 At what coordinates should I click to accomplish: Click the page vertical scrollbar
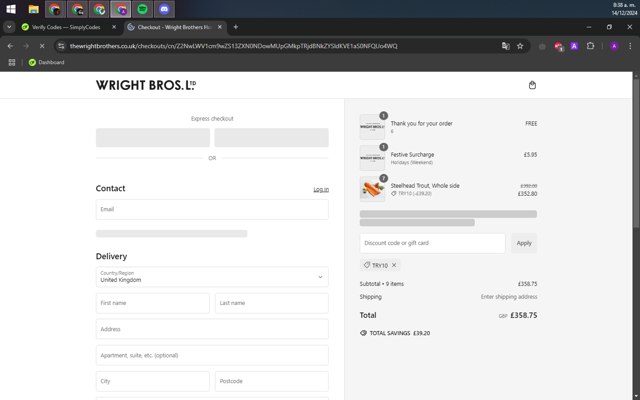coord(636,151)
